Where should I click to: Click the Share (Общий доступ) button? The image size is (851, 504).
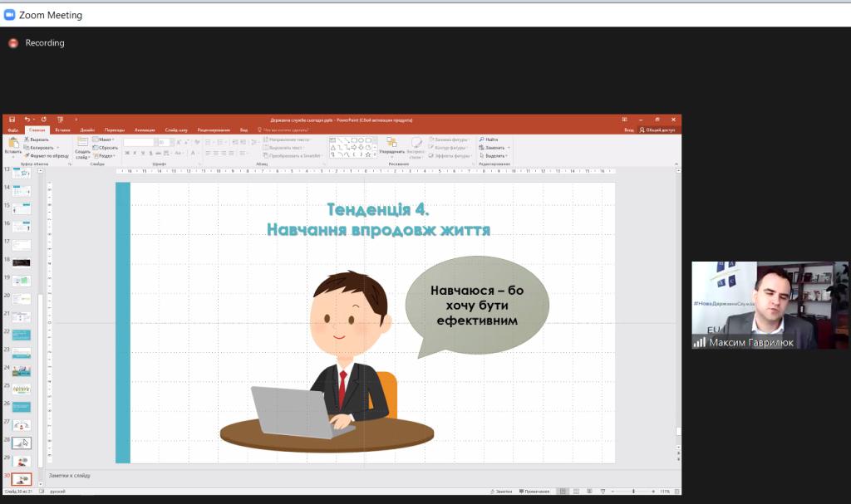(x=658, y=130)
